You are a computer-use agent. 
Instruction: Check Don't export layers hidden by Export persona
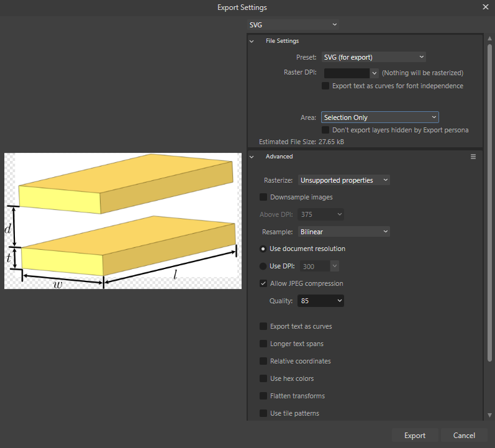click(x=325, y=130)
